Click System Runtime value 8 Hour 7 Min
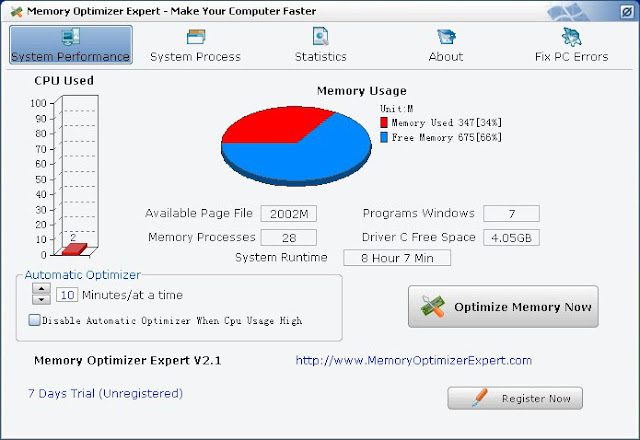Image resolution: width=640 pixels, height=440 pixels. [x=397, y=258]
